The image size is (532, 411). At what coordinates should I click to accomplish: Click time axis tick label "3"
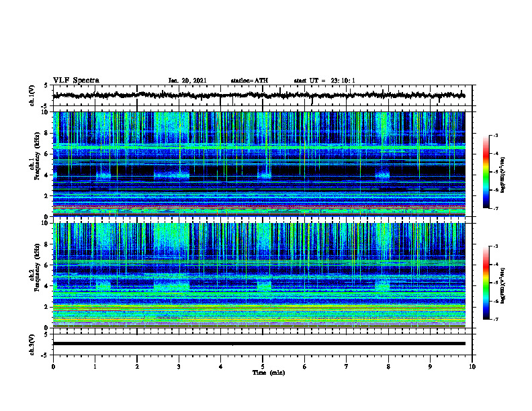pos(179,367)
